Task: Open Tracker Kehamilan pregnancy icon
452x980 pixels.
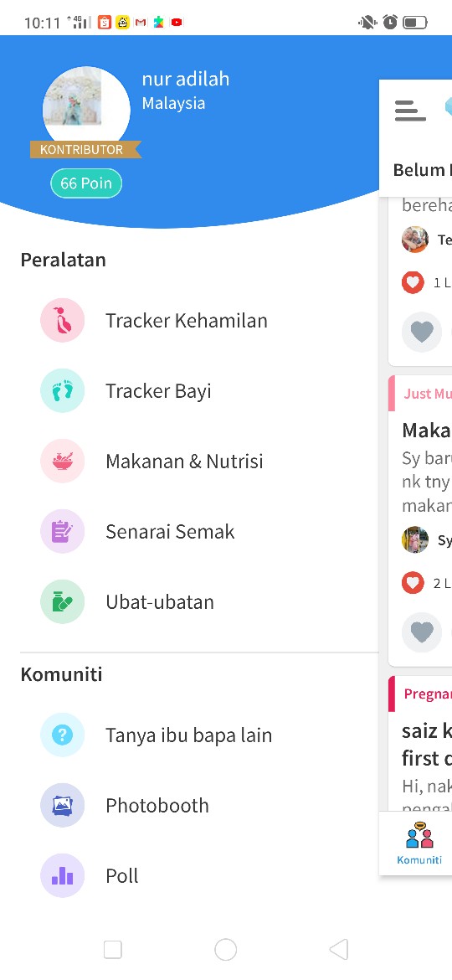Action: pos(63,320)
